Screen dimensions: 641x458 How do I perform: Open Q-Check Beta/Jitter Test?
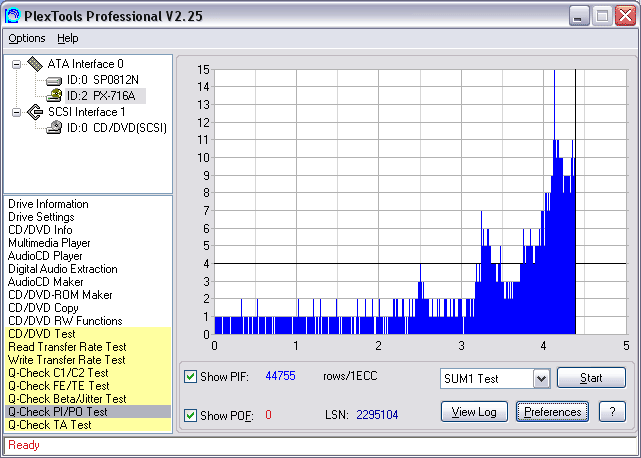(x=67, y=399)
